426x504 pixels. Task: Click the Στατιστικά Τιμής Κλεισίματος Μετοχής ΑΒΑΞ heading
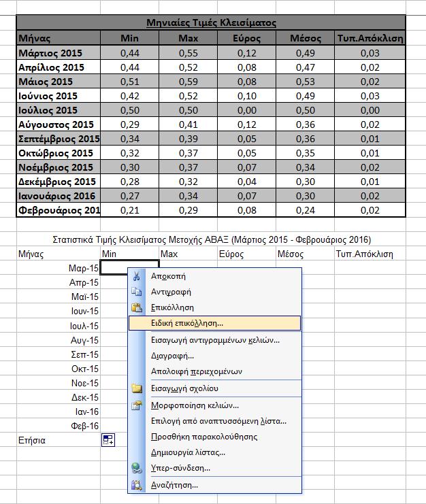pyautogui.click(x=212, y=240)
